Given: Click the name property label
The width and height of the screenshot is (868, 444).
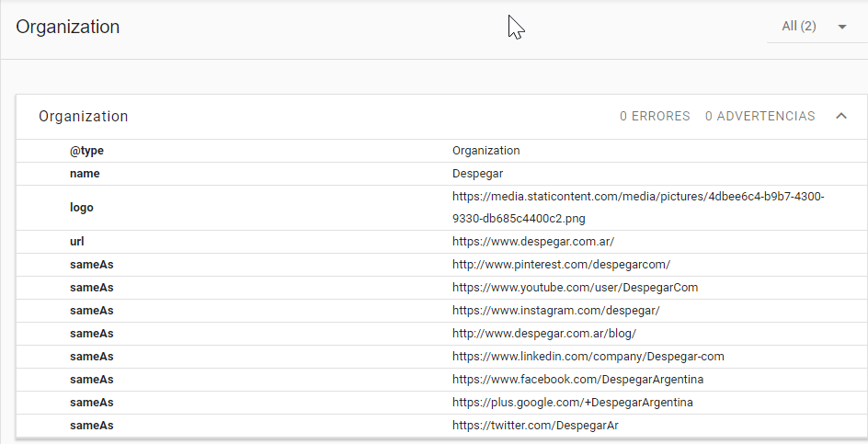Looking at the screenshot, I should click(x=85, y=174).
